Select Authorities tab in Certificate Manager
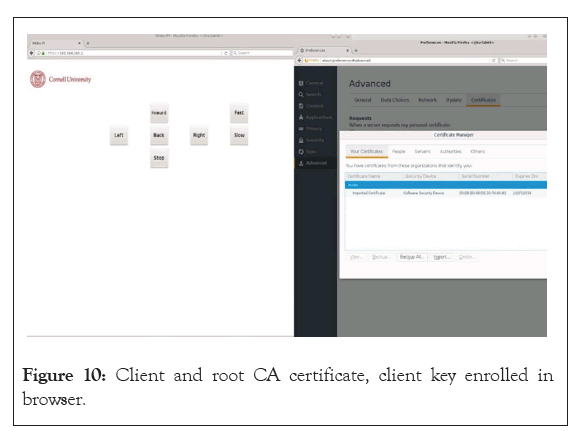 [x=450, y=152]
